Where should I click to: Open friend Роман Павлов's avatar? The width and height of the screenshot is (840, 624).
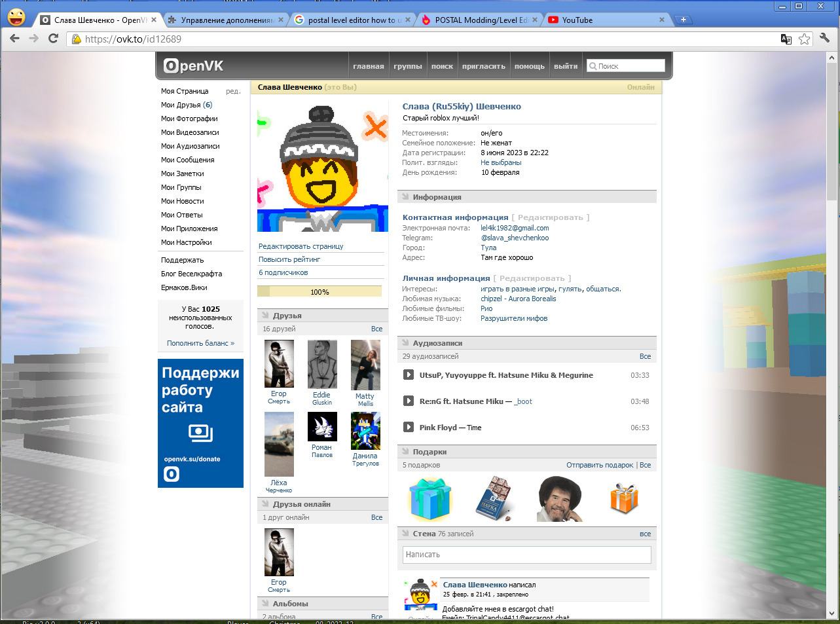coord(322,427)
